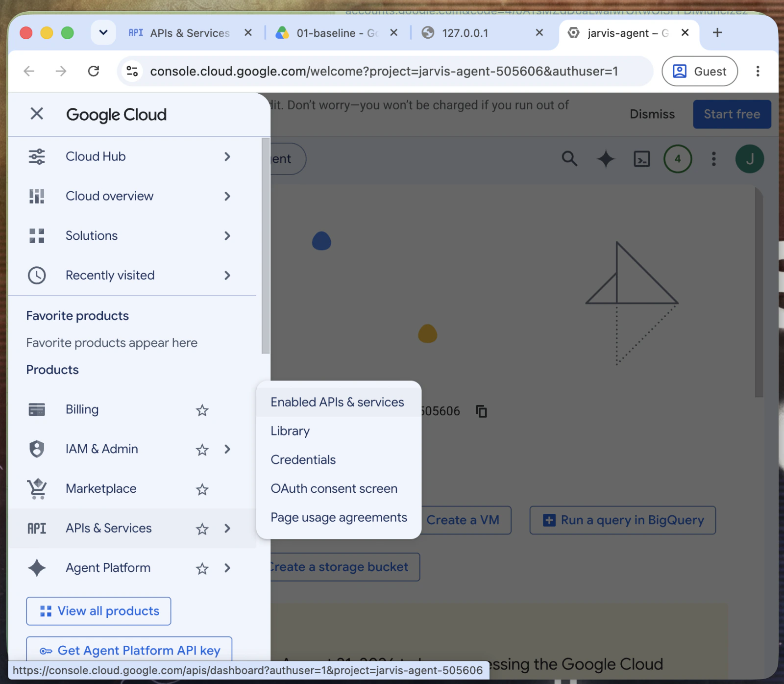Click the Agent Platform sparkle icon
The height and width of the screenshot is (684, 784).
[37, 568]
